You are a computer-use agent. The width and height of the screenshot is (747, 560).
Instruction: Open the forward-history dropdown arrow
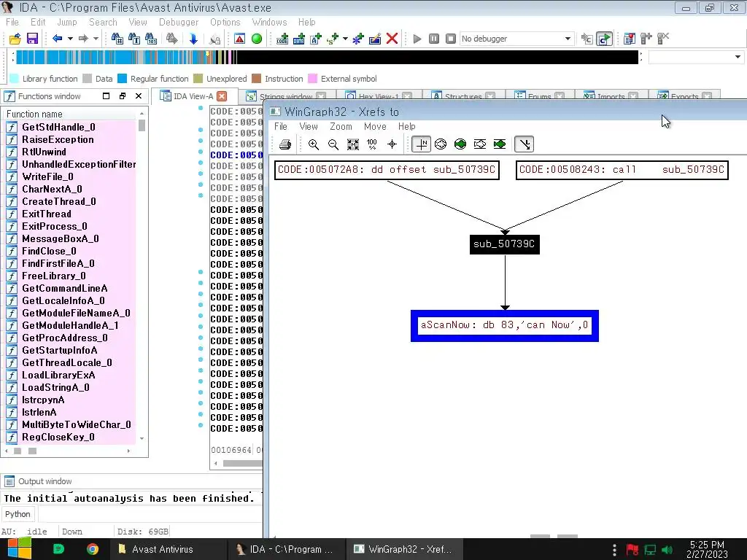96,39
